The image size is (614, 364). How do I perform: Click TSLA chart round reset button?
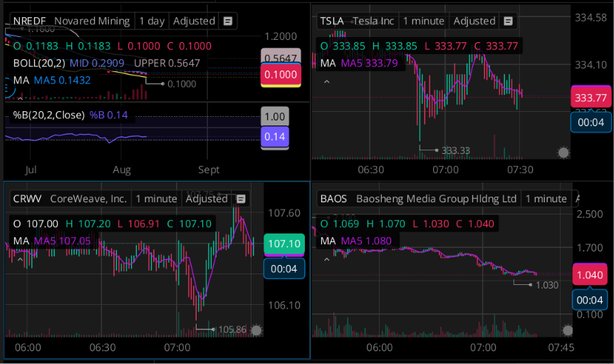563,152
